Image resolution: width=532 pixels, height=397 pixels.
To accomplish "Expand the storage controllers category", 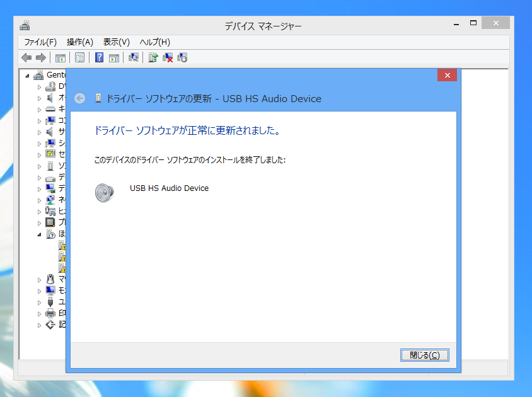I will (x=39, y=325).
